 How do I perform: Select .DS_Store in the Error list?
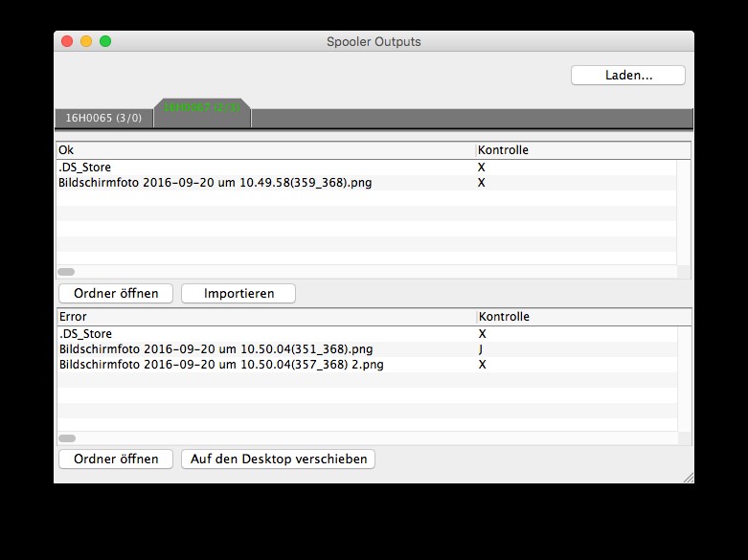point(85,334)
